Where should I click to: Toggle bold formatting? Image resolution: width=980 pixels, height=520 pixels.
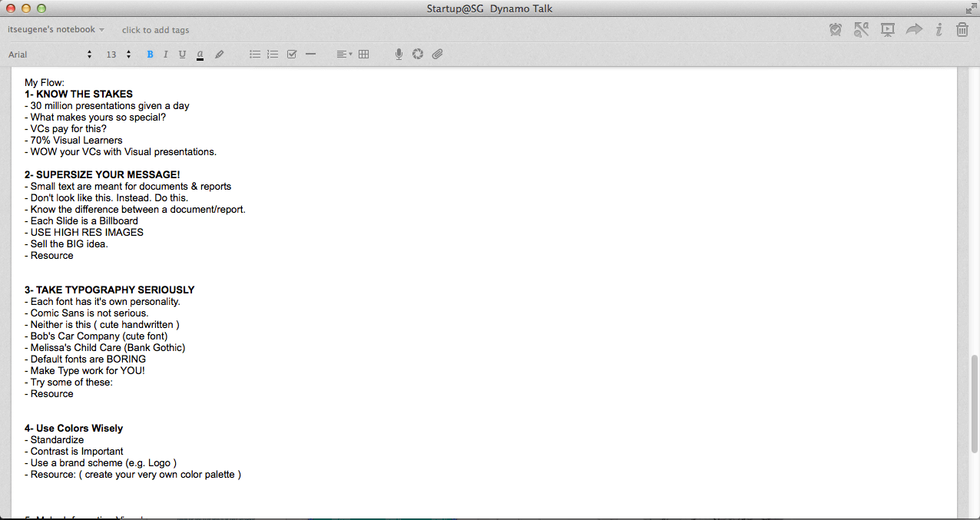click(x=150, y=55)
